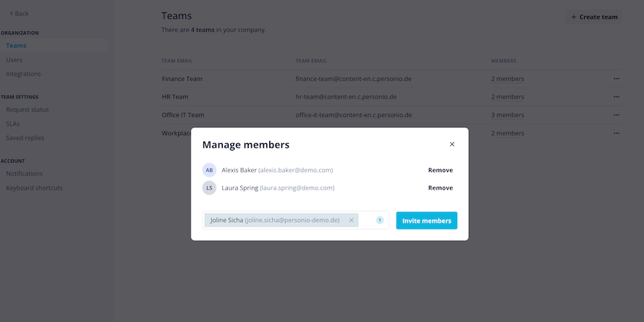
Task: Open options menu for Office IT Team row
Action: [x=616, y=115]
